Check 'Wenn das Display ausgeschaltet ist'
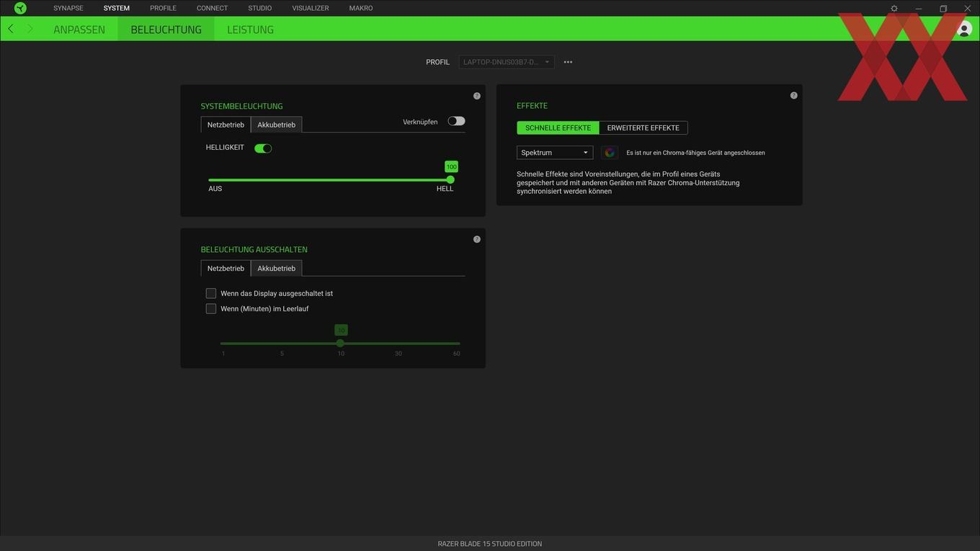This screenshot has height=551, width=980. [211, 293]
